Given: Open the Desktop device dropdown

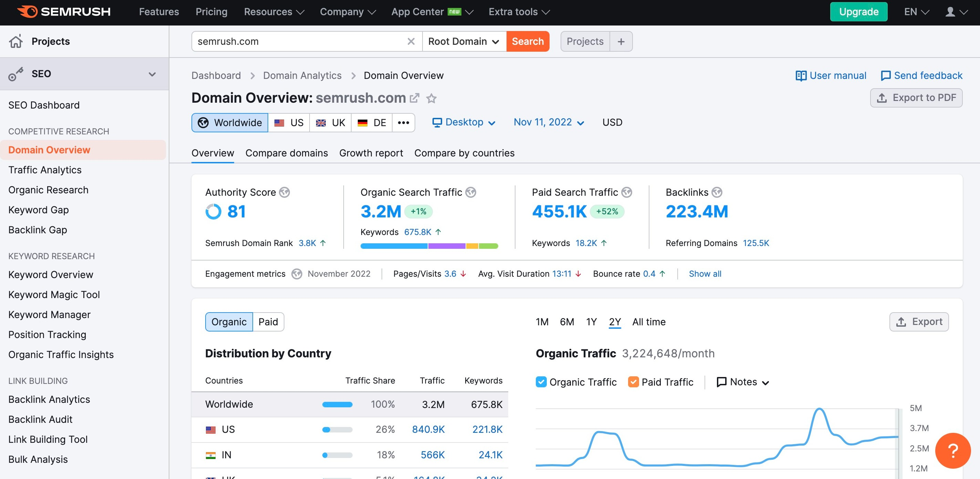Looking at the screenshot, I should point(464,122).
